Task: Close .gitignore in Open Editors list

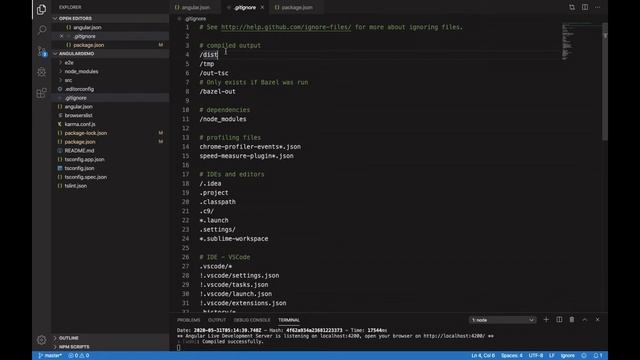Action: point(62,36)
